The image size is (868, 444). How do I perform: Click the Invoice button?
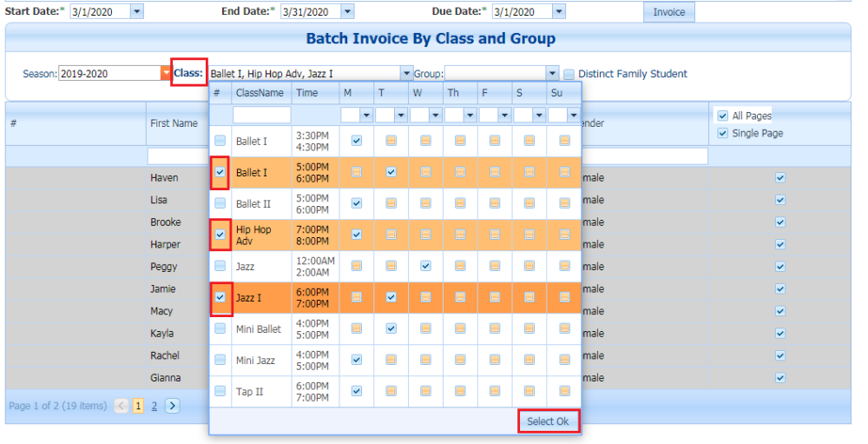point(668,12)
